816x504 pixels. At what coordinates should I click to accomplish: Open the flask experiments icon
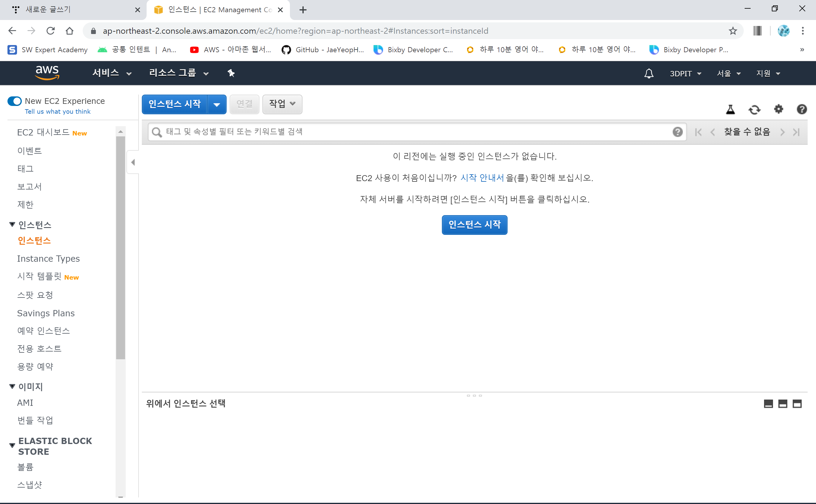pyautogui.click(x=730, y=109)
